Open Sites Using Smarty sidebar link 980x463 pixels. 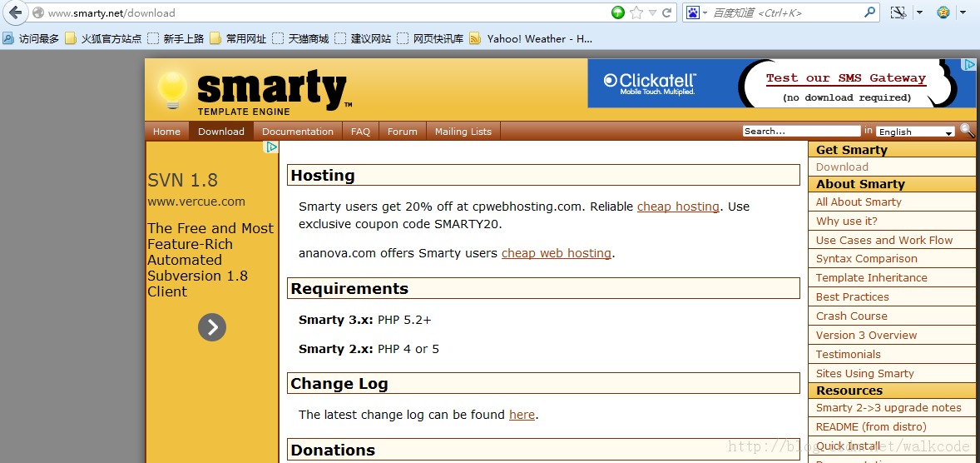pos(865,374)
